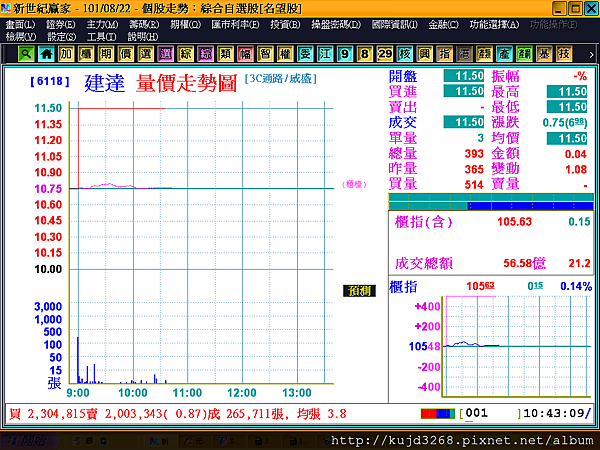Click the [3C通路/威盛] industry link
The image size is (600, 450).
coord(280,79)
